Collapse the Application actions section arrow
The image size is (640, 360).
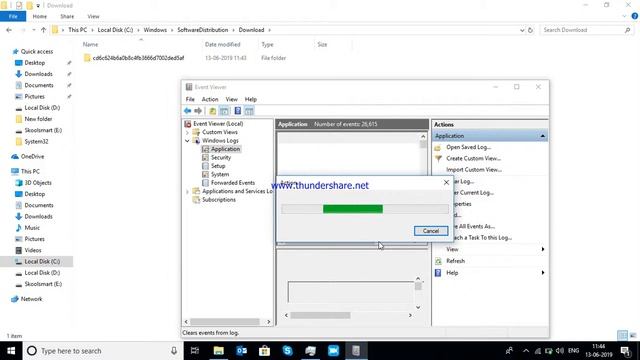(x=542, y=136)
